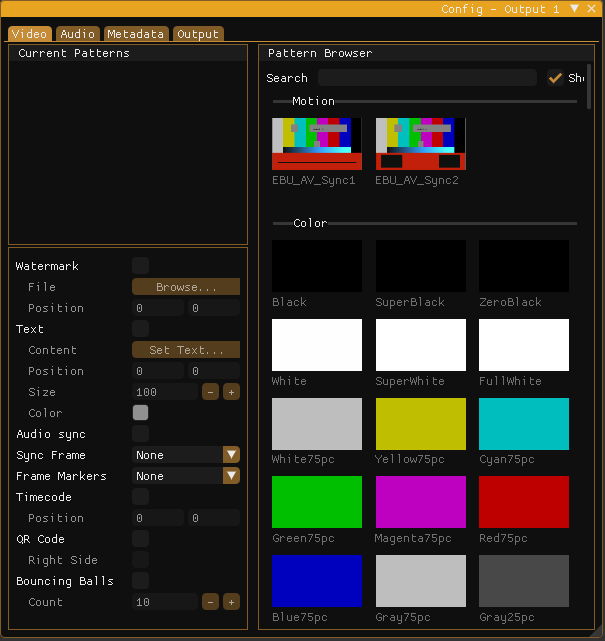The width and height of the screenshot is (605, 641).
Task: Switch to the Audio tab
Action: point(78,34)
